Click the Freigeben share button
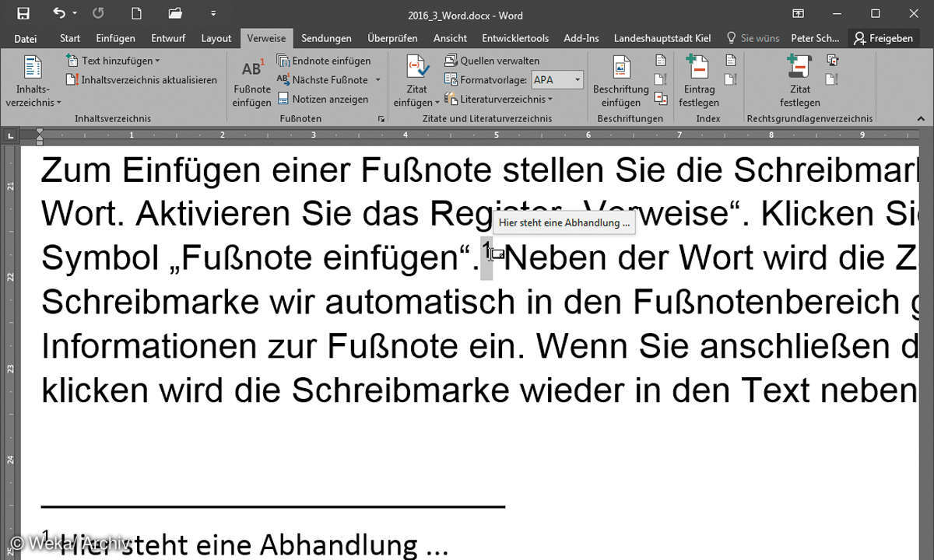 (x=883, y=38)
